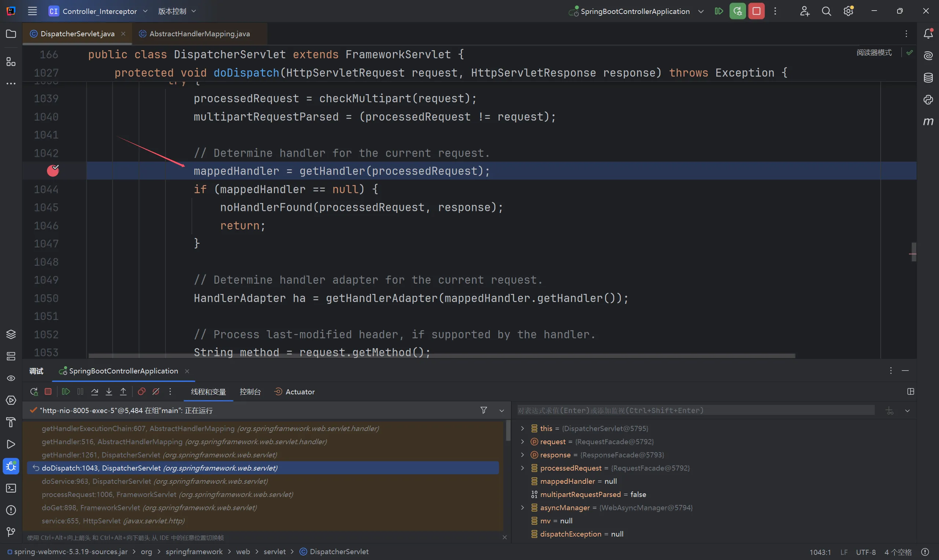Open the AI assistant spiral icon
The width and height of the screenshot is (939, 560).
pyautogui.click(x=928, y=55)
